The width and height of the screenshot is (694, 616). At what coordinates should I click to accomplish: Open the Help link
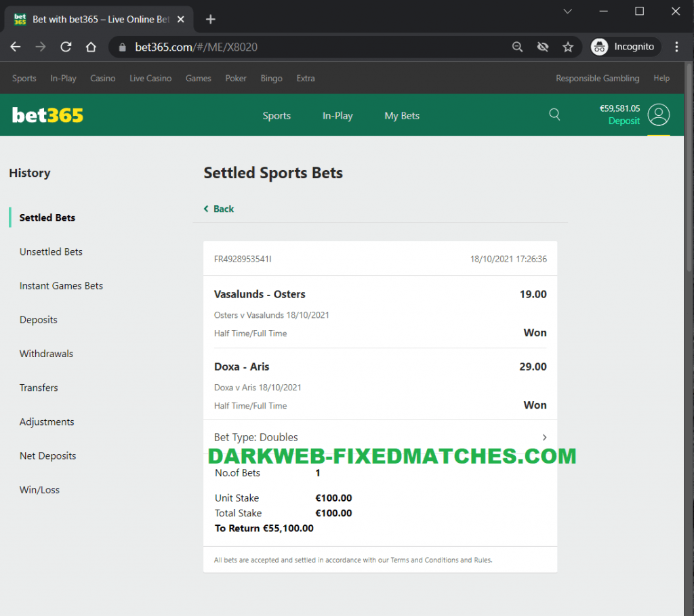pyautogui.click(x=661, y=78)
